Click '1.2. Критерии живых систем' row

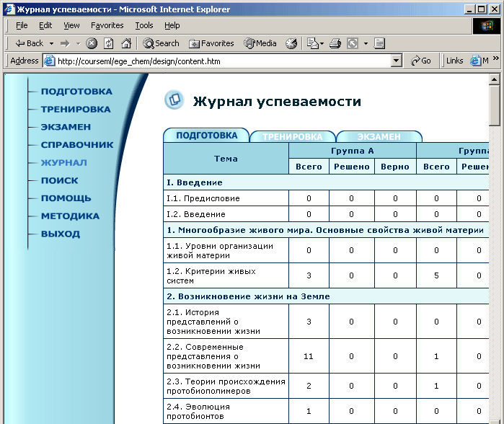point(211,275)
